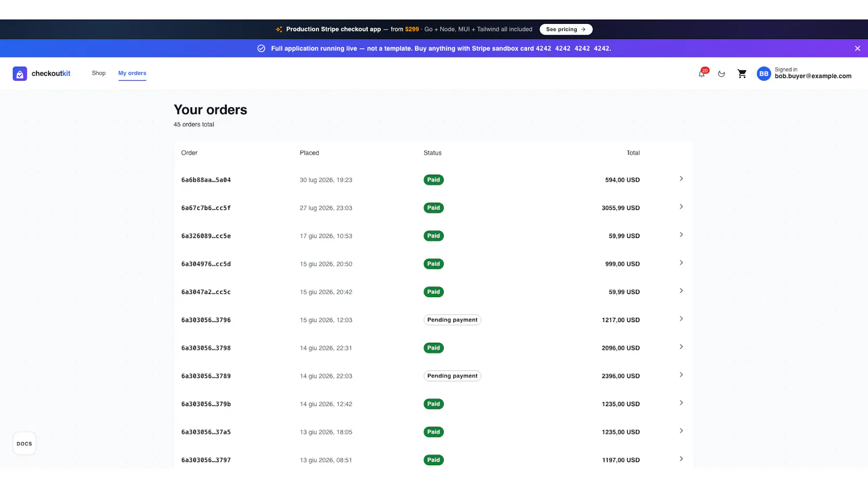Image resolution: width=868 pixels, height=488 pixels.
Task: Click the Status column header
Action: tap(432, 153)
